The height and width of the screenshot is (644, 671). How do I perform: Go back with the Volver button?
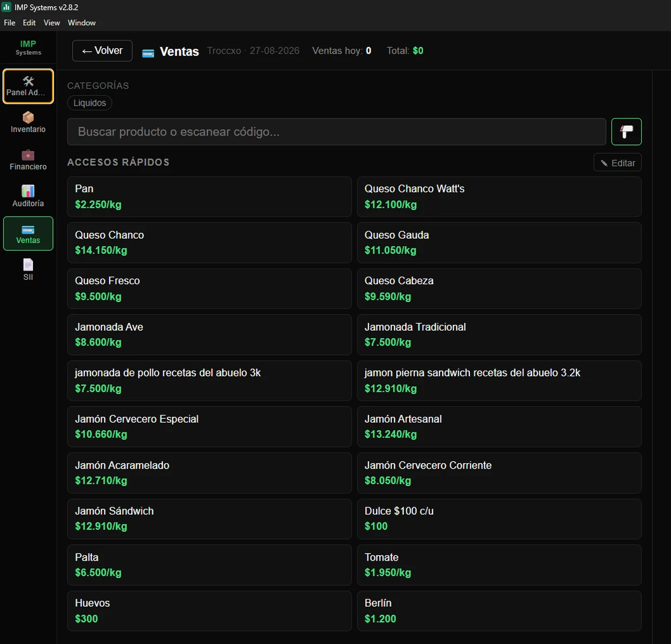point(102,51)
